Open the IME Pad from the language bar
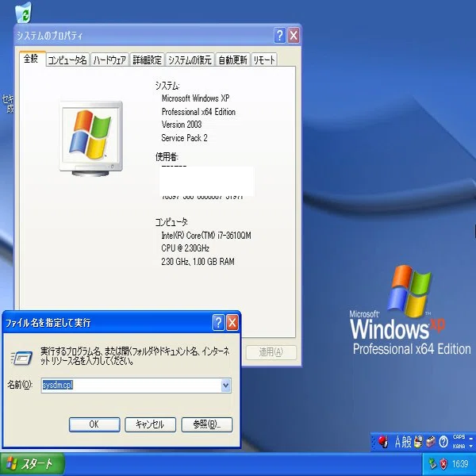This screenshot has width=476, height=476. [418, 442]
